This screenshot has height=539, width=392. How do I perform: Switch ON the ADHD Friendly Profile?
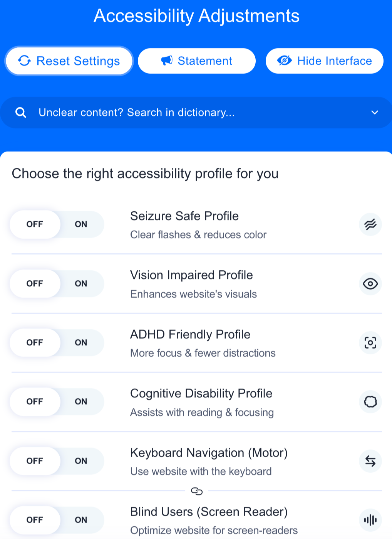[81, 343]
